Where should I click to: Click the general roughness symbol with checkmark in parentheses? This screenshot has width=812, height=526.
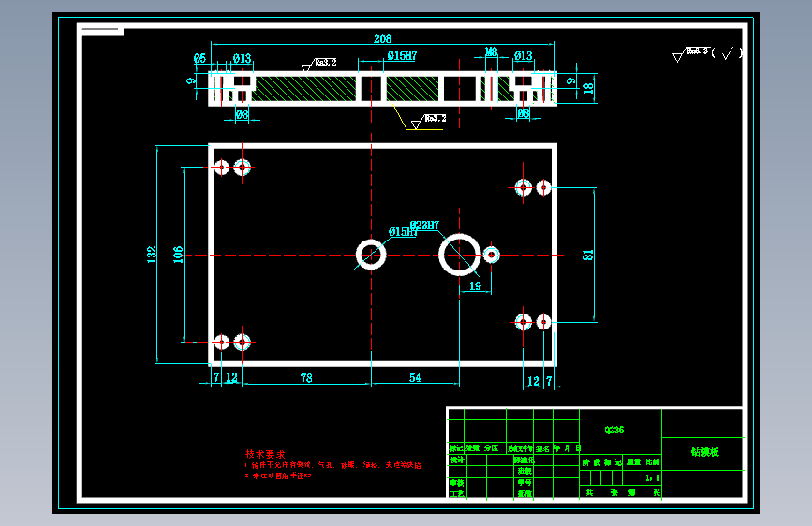tap(707, 53)
